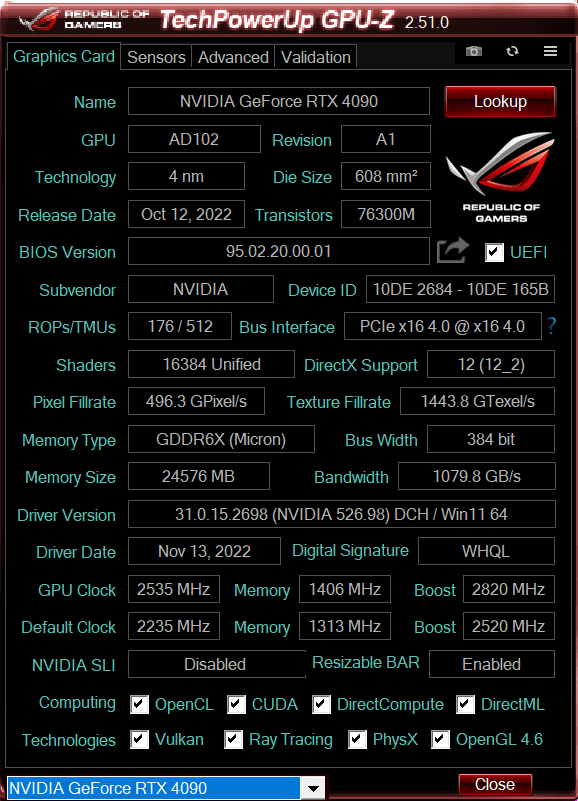
Task: Toggle the DirectCompute checkbox
Action: (321, 704)
